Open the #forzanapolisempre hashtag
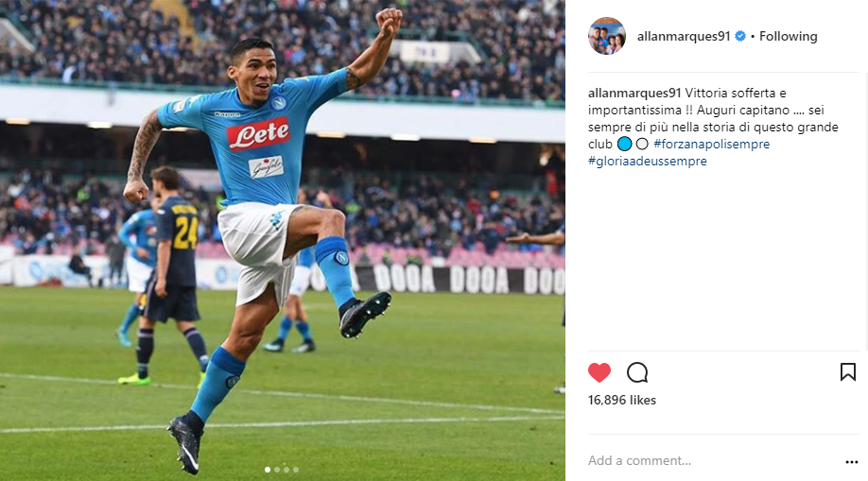Viewport: 868px width, 481px height. (711, 144)
